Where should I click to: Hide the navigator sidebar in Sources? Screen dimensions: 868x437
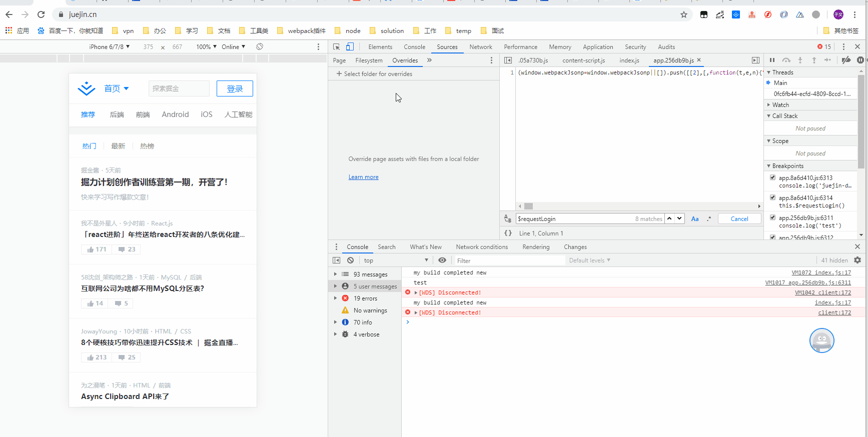tap(508, 60)
